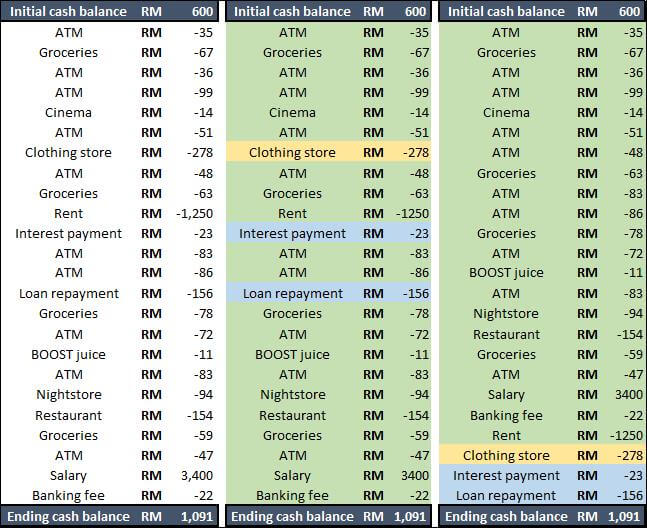Screen dimensions: 647x528
Task: Select the Salary 3400 value in third table
Action: [x=629, y=395]
